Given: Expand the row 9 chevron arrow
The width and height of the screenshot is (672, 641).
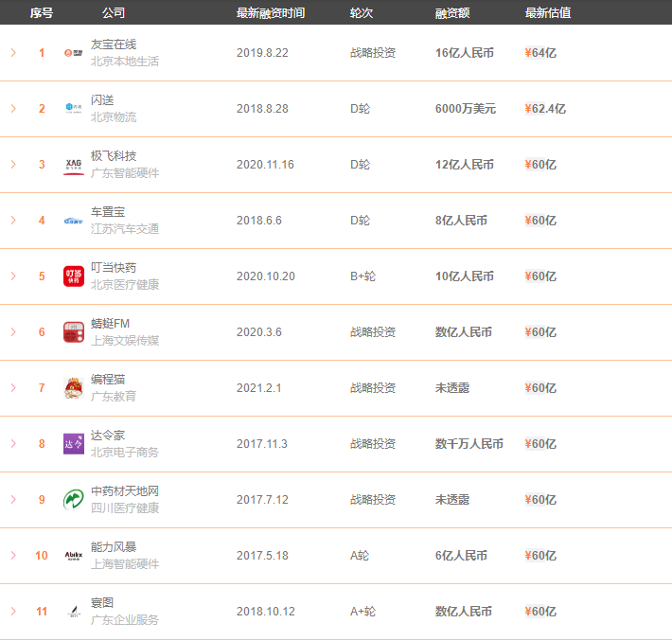Looking at the screenshot, I should 13,500.
